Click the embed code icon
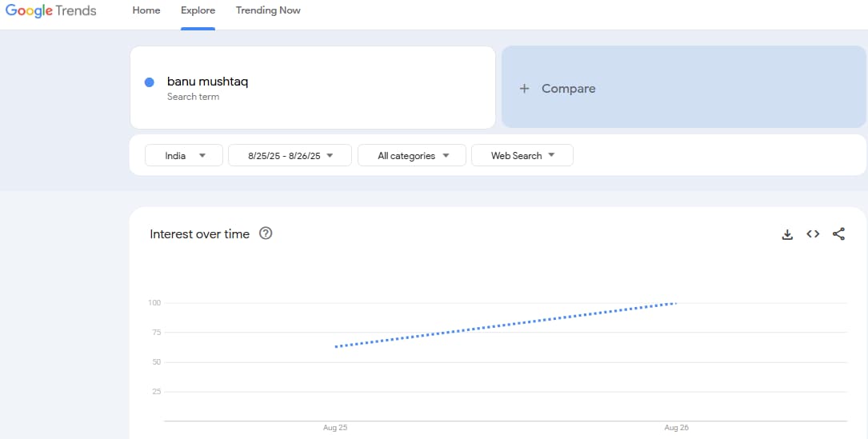The height and width of the screenshot is (439, 868). (x=813, y=234)
